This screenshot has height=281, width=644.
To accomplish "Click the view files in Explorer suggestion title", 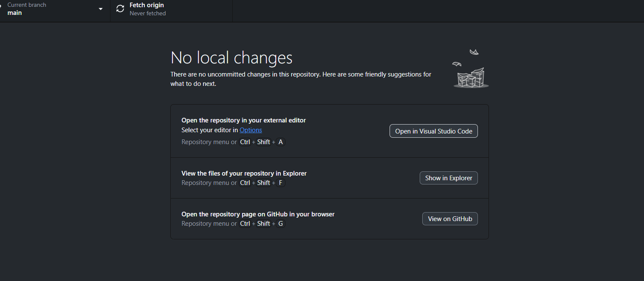I will (244, 173).
